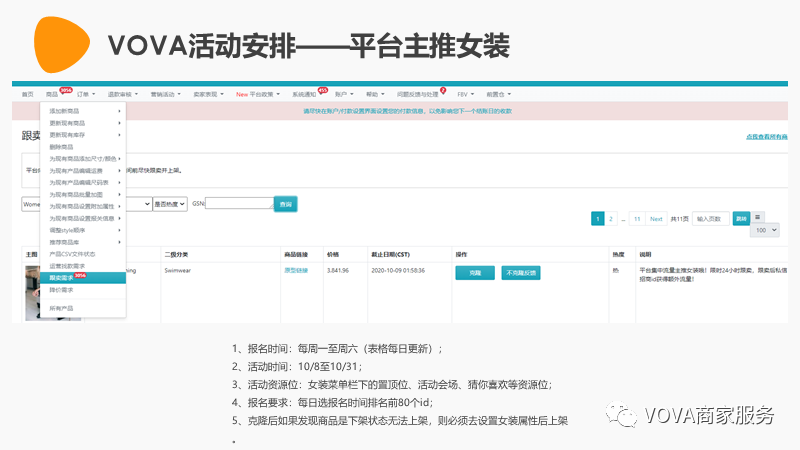Image resolution: width=800 pixels, height=450 pixels.
Task: Open the 原型链接 product link
Action: 296,270
